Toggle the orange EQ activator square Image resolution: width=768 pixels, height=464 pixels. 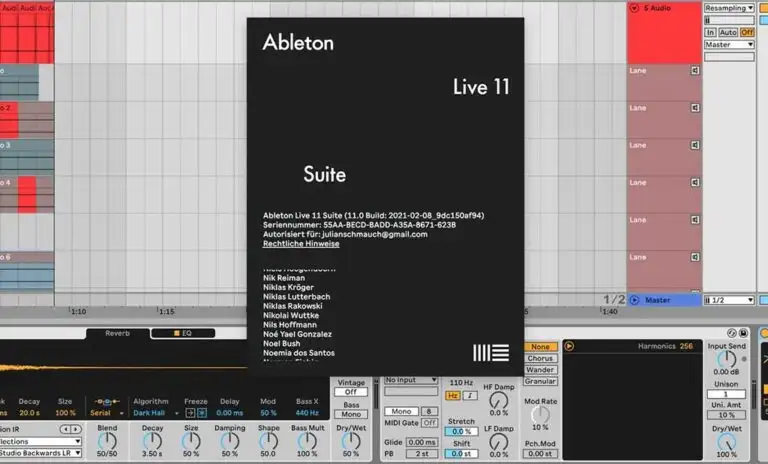(x=177, y=333)
